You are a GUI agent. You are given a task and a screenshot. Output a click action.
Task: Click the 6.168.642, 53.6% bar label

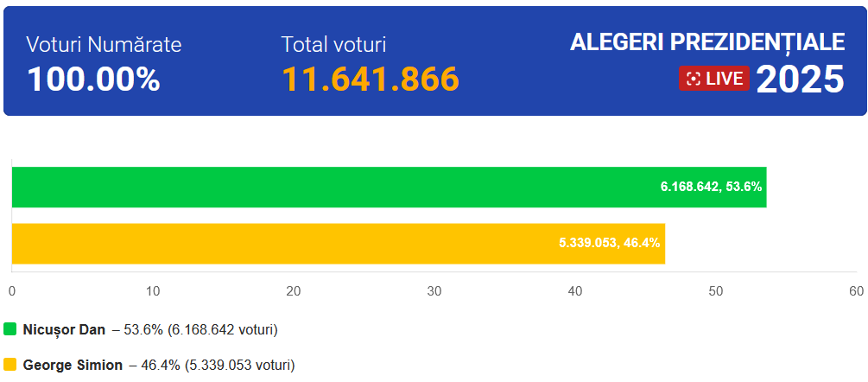click(x=711, y=187)
